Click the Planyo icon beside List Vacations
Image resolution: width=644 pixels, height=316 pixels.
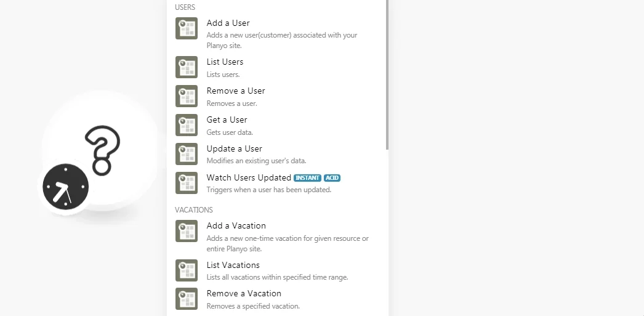coord(187,270)
